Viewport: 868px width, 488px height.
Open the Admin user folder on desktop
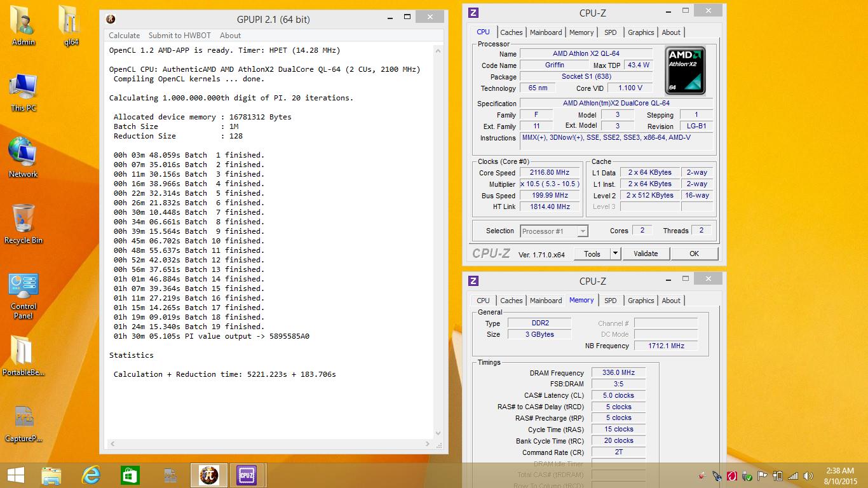24,25
